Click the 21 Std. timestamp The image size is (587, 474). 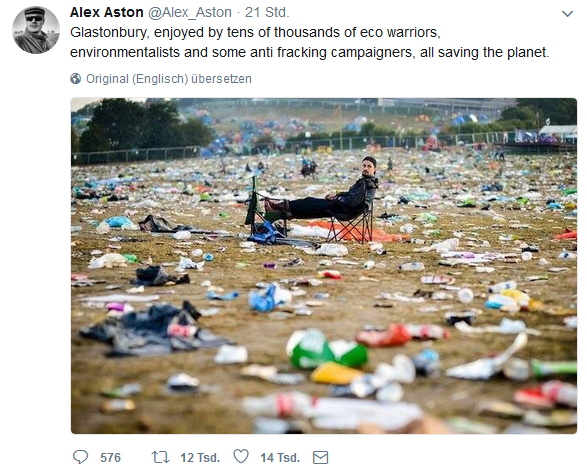pyautogui.click(x=267, y=12)
